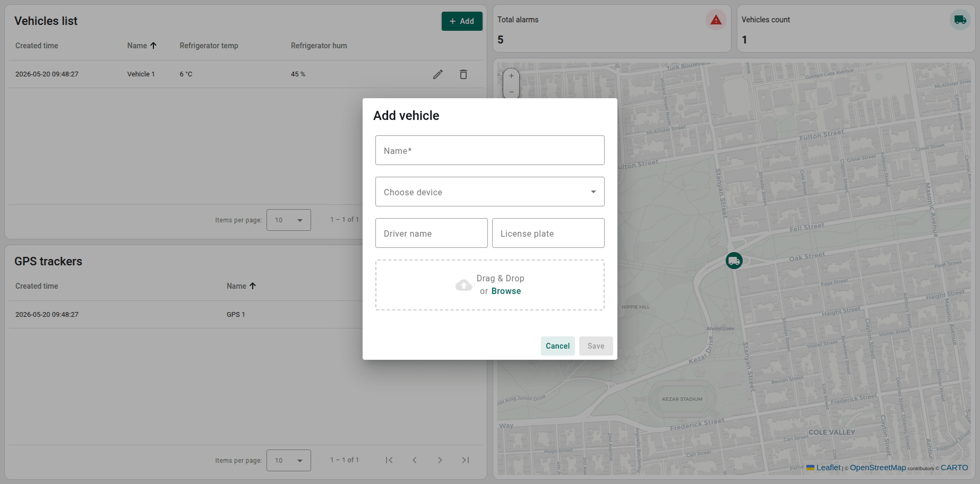
Task: Click Refrigerator temp column header
Action: (209, 46)
